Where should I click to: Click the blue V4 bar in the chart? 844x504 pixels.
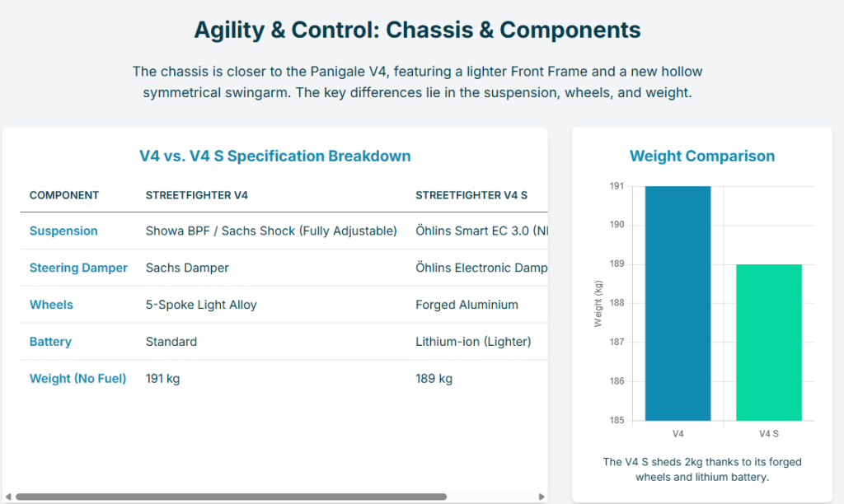pyautogui.click(x=678, y=303)
